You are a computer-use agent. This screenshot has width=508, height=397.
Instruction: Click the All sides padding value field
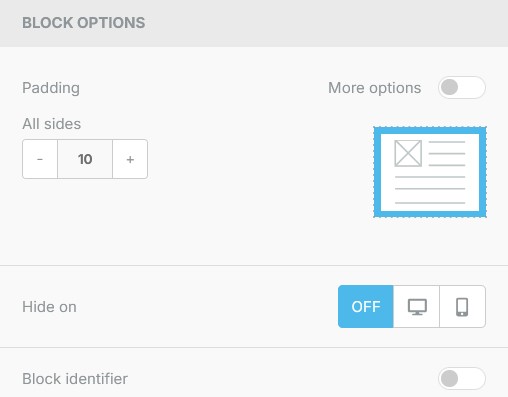85,159
